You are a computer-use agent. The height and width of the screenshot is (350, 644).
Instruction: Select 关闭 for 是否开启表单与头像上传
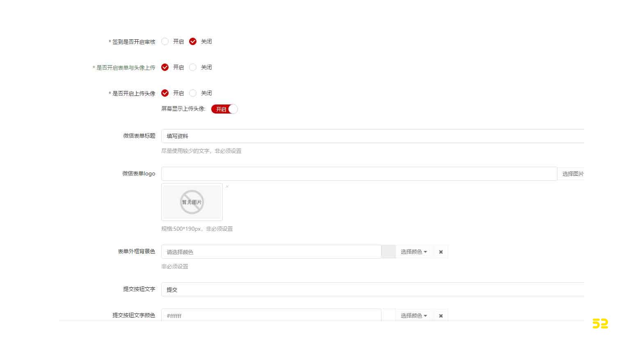[193, 67]
